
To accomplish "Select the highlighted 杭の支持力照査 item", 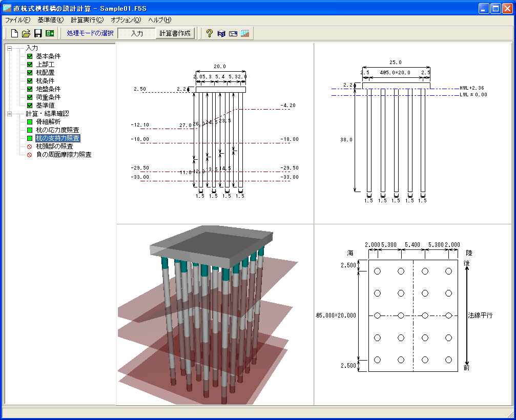I will (57, 138).
